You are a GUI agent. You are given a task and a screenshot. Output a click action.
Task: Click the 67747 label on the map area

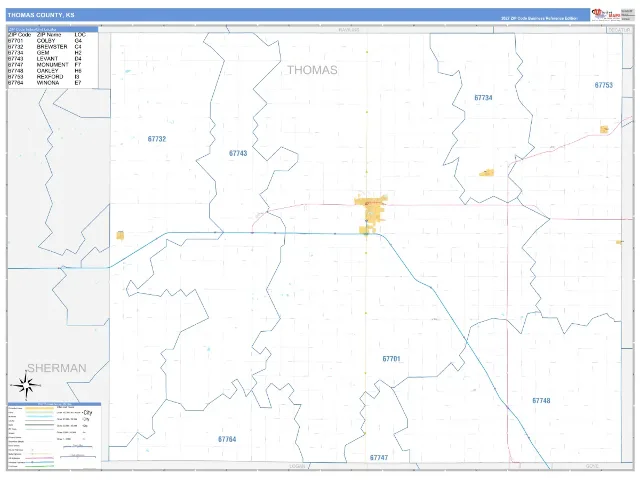click(x=379, y=458)
